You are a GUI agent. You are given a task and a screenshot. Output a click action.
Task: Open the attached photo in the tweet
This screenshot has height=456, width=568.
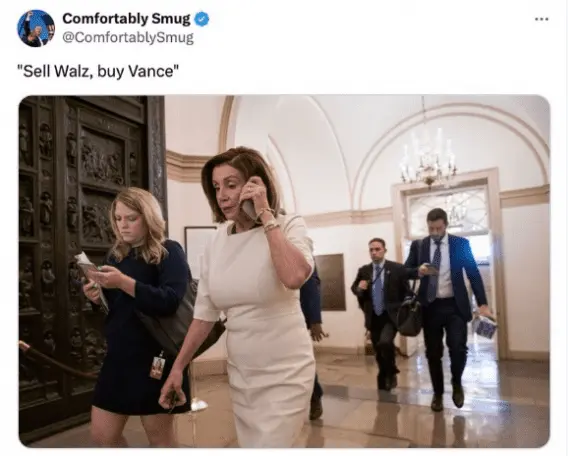284,271
